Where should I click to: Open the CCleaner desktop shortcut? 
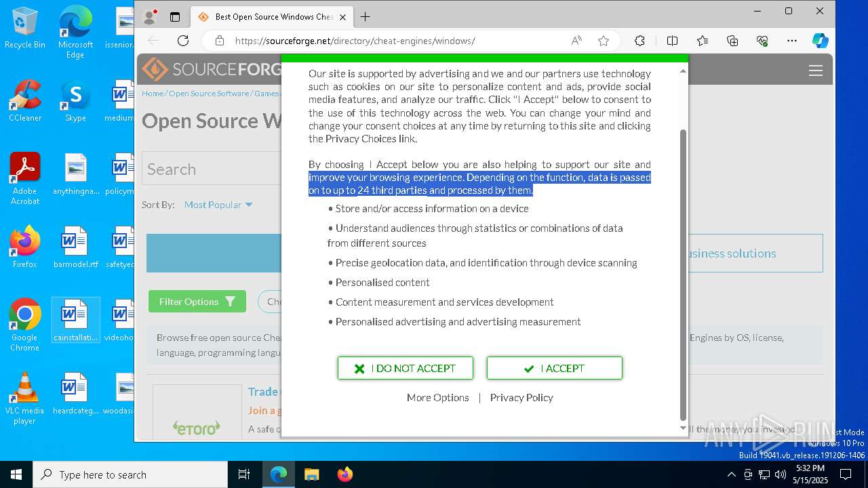pyautogui.click(x=24, y=101)
